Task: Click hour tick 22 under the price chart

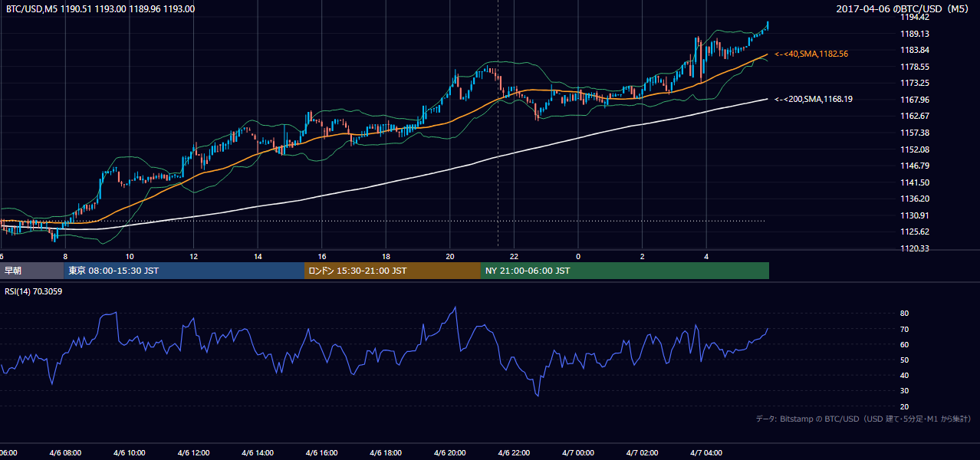Action: [x=515, y=256]
